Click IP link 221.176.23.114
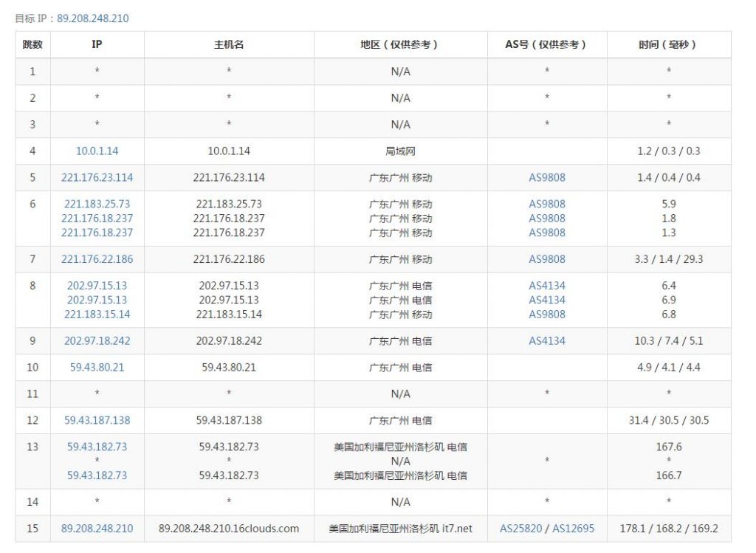Viewport: 756px width, 553px height. [97, 177]
